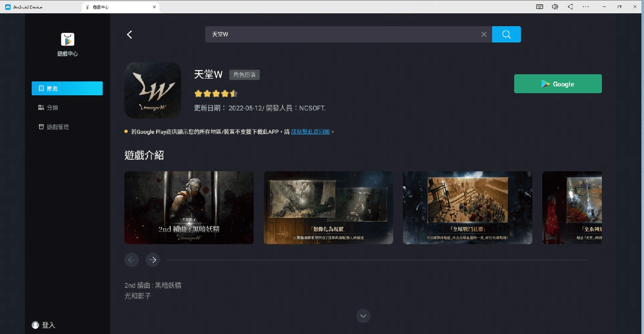Viewport: 644px width, 334px height.
Task: Install 天堂W via the Google button
Action: point(558,84)
